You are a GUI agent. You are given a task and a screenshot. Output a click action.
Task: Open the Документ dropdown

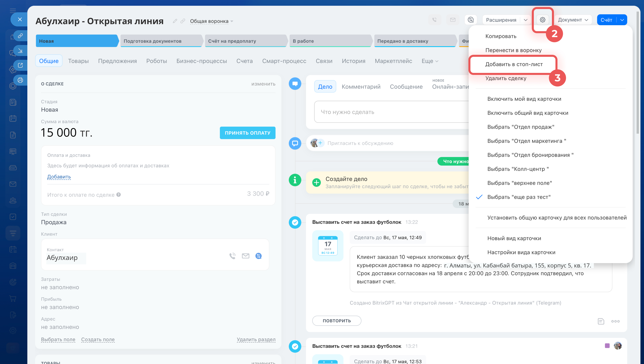pyautogui.click(x=573, y=20)
